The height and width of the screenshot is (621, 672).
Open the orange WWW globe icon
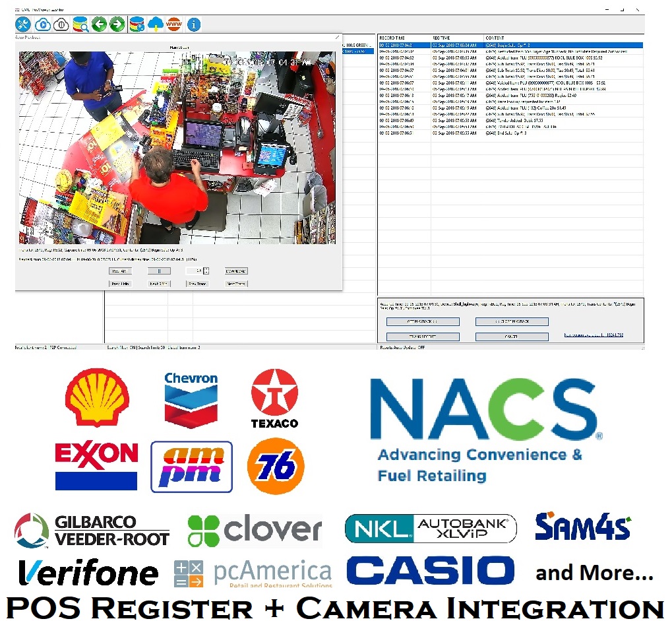click(x=174, y=24)
